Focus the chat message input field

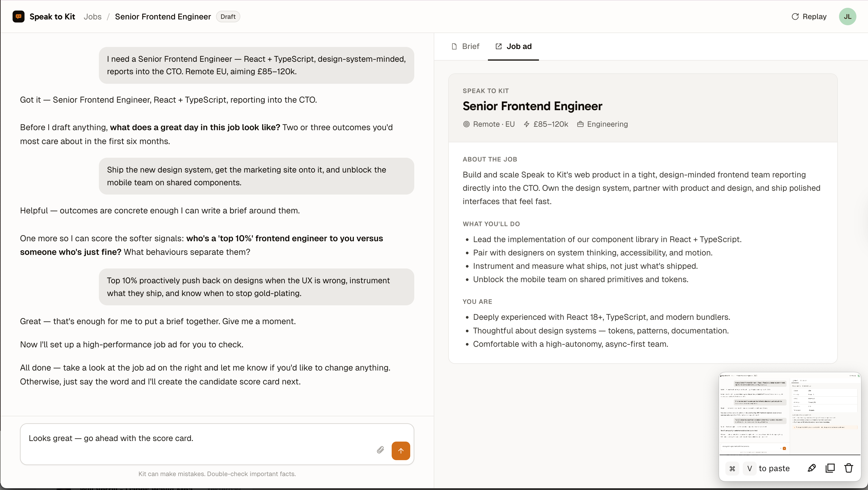(217, 444)
